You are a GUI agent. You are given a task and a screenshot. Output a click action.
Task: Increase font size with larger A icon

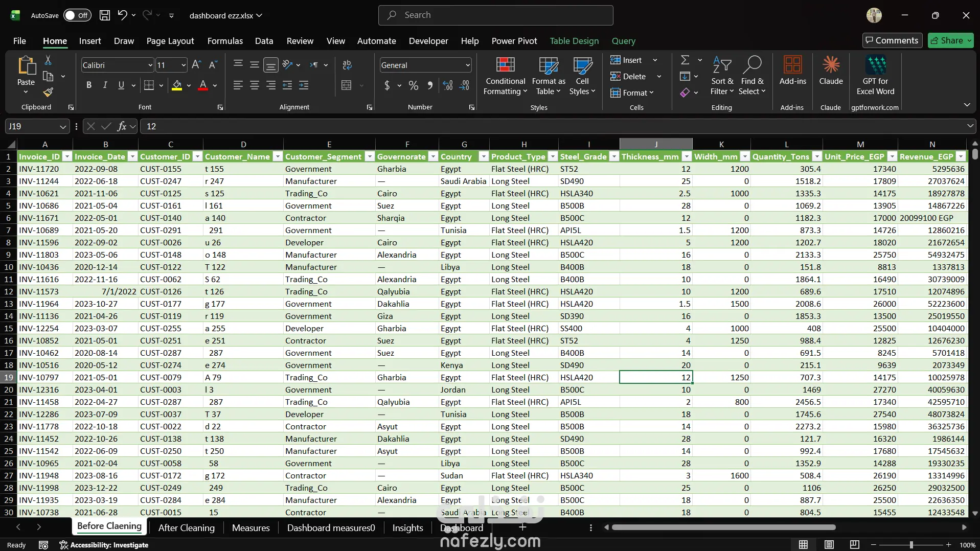coord(196,65)
